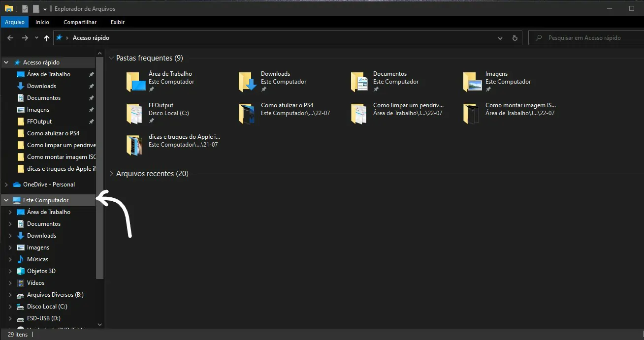Select Objetos 3D in the sidebar
The width and height of the screenshot is (644, 340).
tap(41, 271)
